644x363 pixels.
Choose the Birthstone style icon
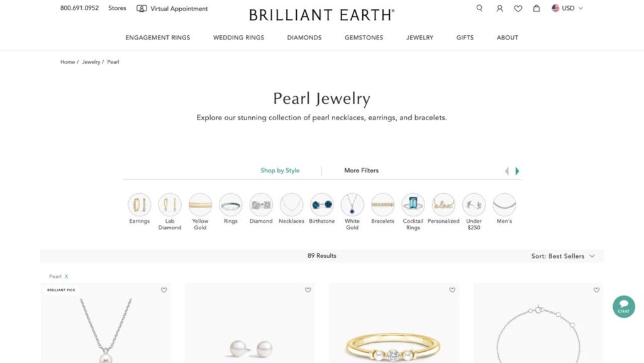321,204
